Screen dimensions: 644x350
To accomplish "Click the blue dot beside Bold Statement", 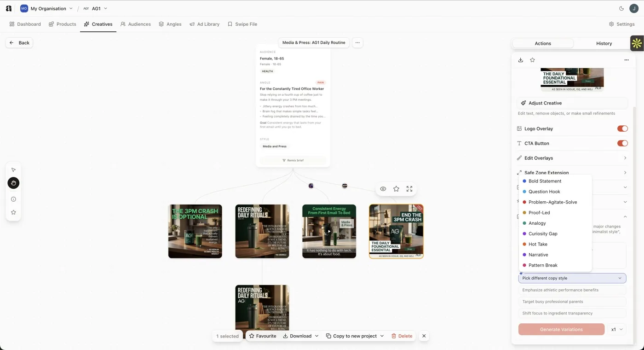I will 524,181.
